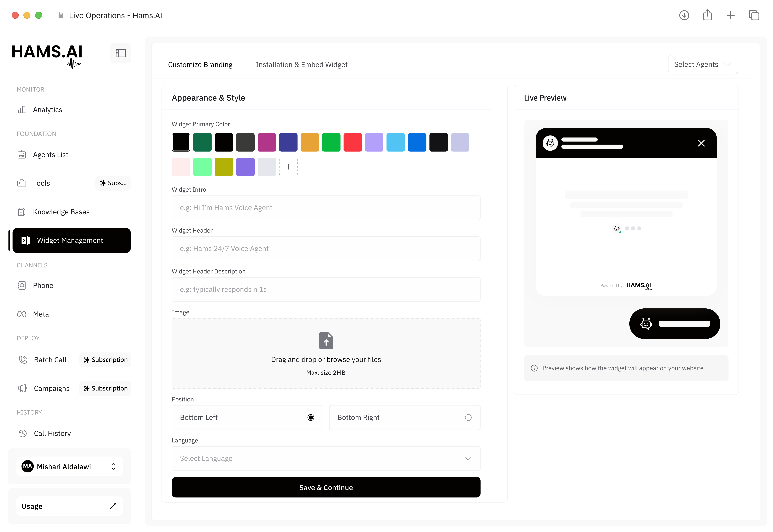The width and height of the screenshot is (773, 532).
Task: Select the pale pink color swatch
Action: [181, 167]
